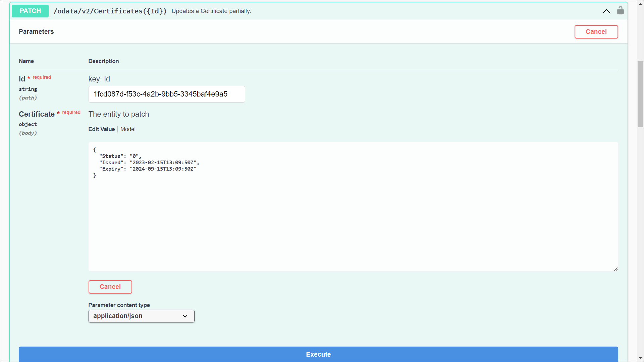Collapse the PATCH Certificates operation chevron
The height and width of the screenshot is (362, 644).
point(606,11)
